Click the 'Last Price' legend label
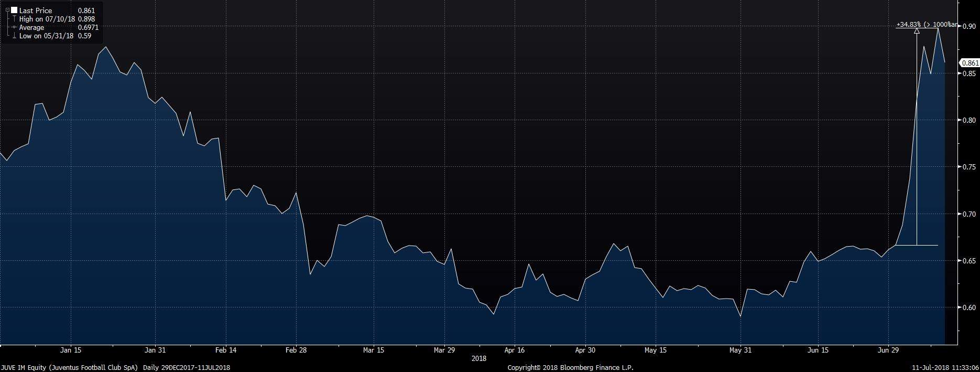 pos(36,10)
